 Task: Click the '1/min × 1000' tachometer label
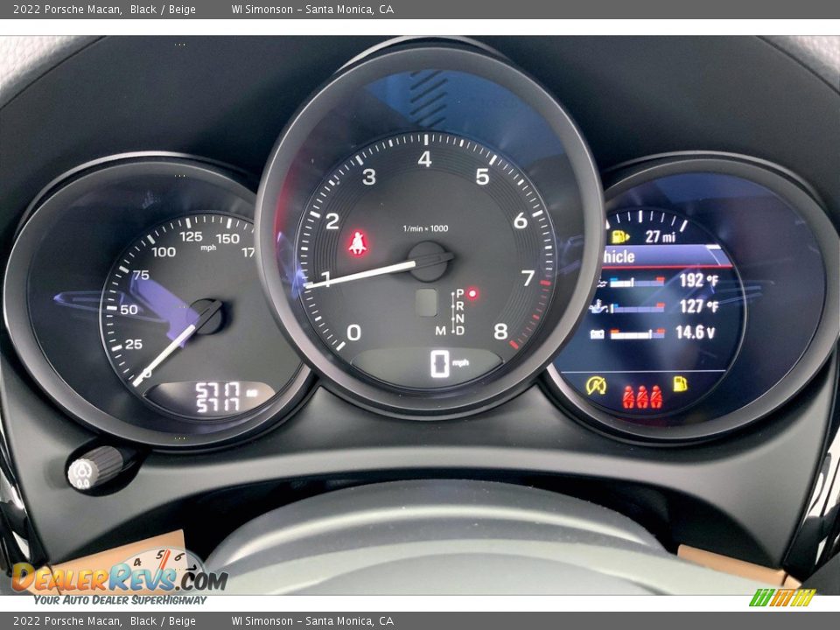pos(425,228)
